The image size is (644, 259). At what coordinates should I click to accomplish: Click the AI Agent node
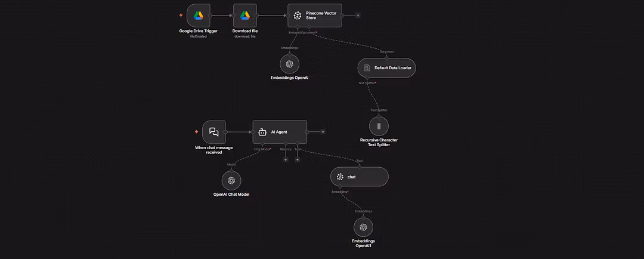[280, 132]
